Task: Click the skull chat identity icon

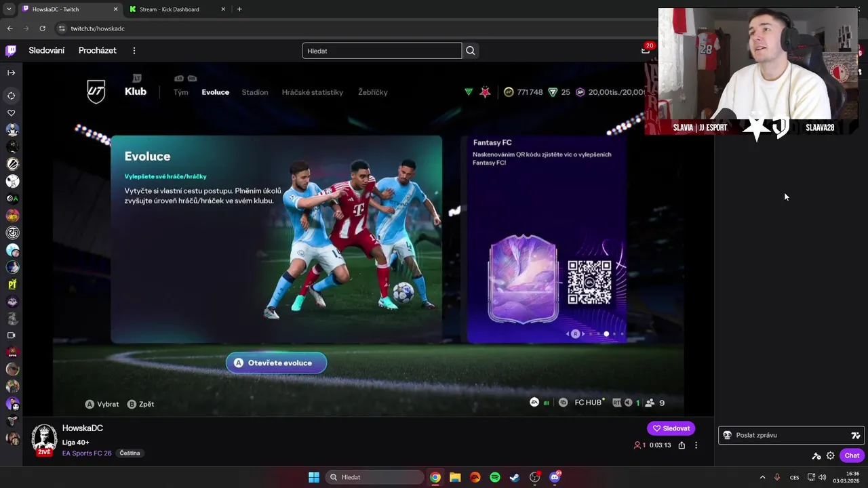Action: click(x=727, y=435)
